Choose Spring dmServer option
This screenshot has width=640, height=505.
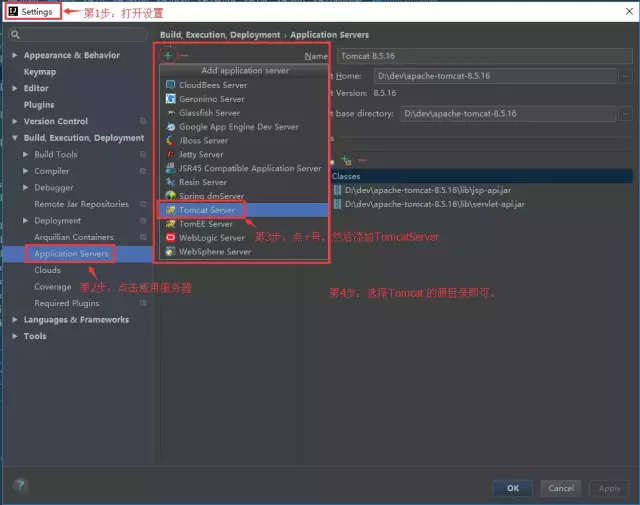(244, 196)
